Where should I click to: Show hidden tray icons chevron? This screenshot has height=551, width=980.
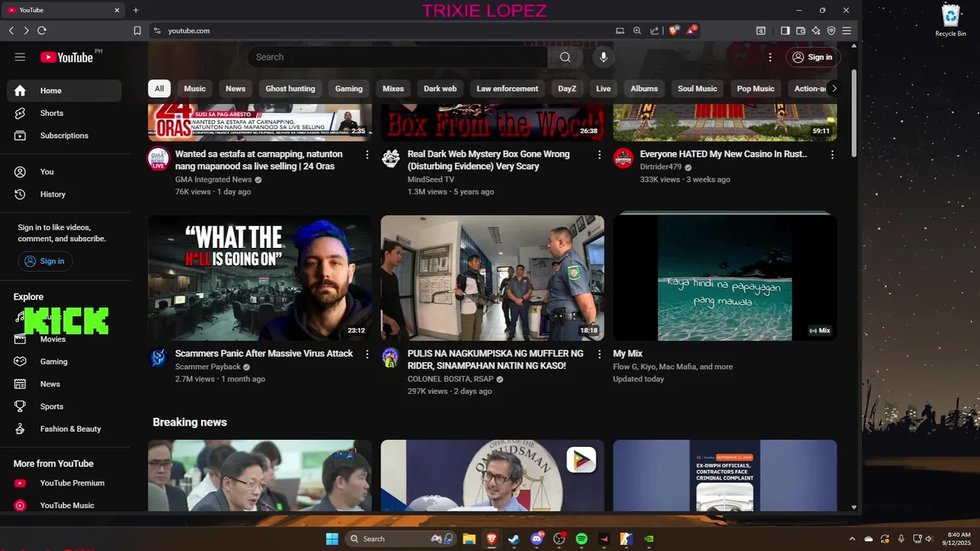pyautogui.click(x=852, y=539)
